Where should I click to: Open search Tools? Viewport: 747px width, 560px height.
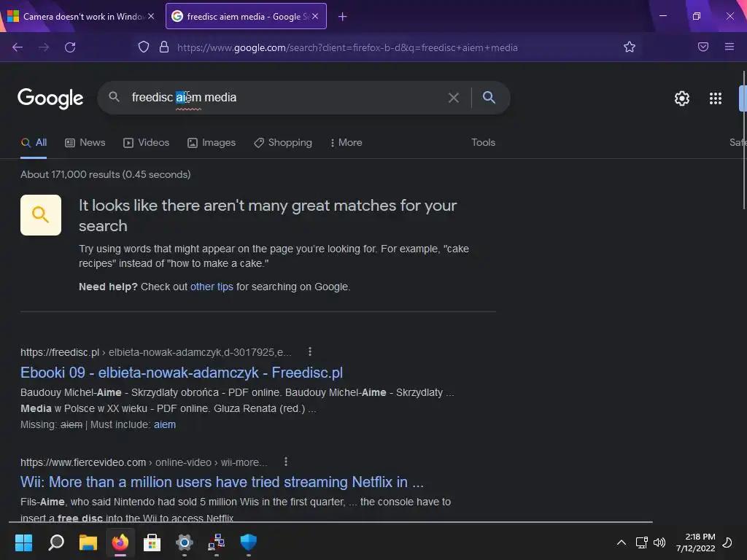click(x=483, y=142)
